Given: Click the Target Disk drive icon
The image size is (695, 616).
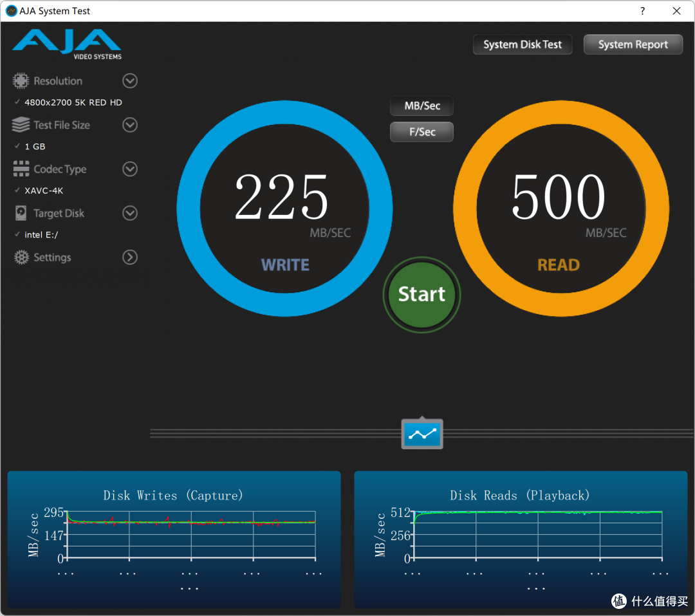Looking at the screenshot, I should [21, 213].
